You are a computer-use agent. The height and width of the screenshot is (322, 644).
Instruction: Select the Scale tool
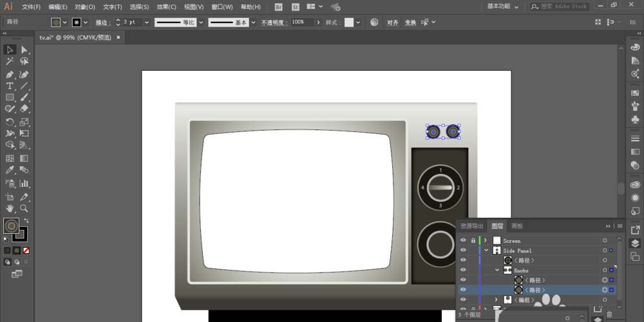pos(24,122)
